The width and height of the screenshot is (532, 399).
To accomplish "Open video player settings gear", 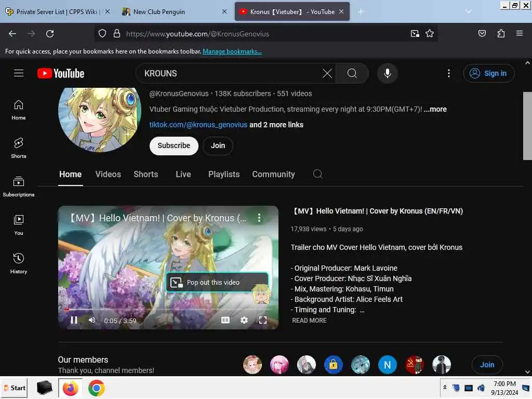I will (244, 320).
